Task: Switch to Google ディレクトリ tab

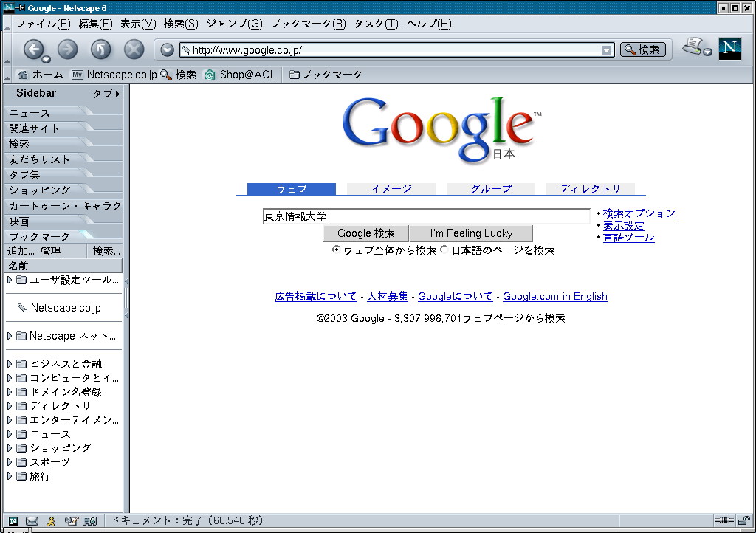Action: point(590,189)
